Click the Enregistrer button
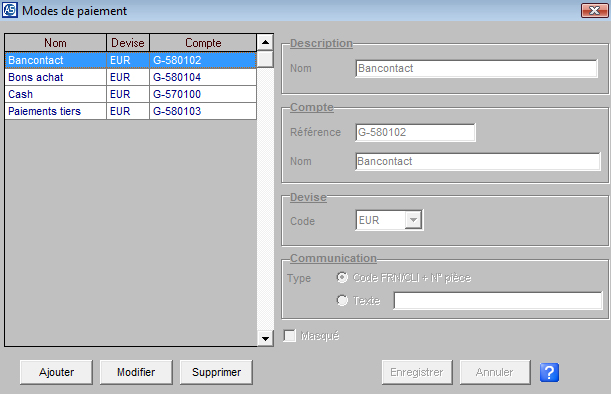 point(417,372)
